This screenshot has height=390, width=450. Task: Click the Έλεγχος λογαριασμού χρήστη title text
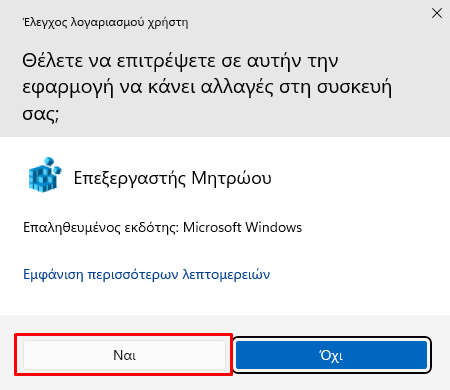[x=105, y=22]
